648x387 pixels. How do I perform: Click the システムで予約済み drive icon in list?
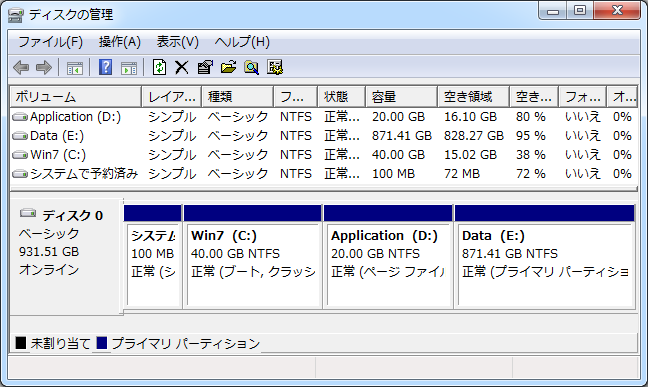(x=20, y=174)
